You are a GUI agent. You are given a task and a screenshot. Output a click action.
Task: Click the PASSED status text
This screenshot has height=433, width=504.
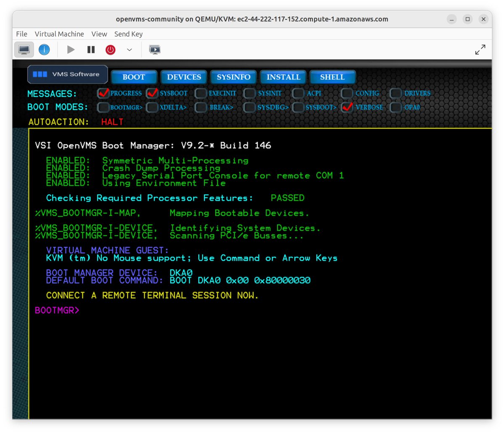pyautogui.click(x=288, y=198)
